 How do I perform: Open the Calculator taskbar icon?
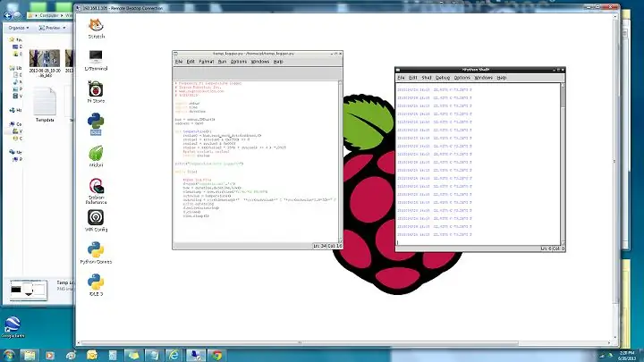tap(113, 356)
